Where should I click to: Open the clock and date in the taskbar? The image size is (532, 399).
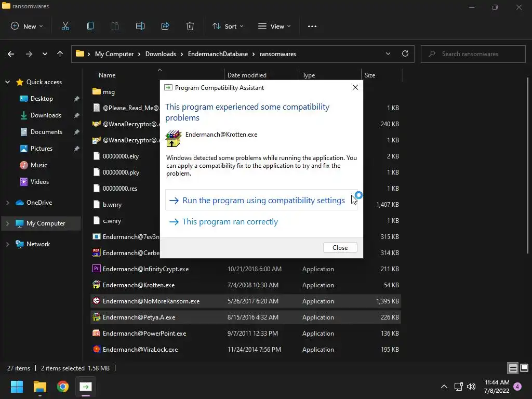pyautogui.click(x=497, y=387)
